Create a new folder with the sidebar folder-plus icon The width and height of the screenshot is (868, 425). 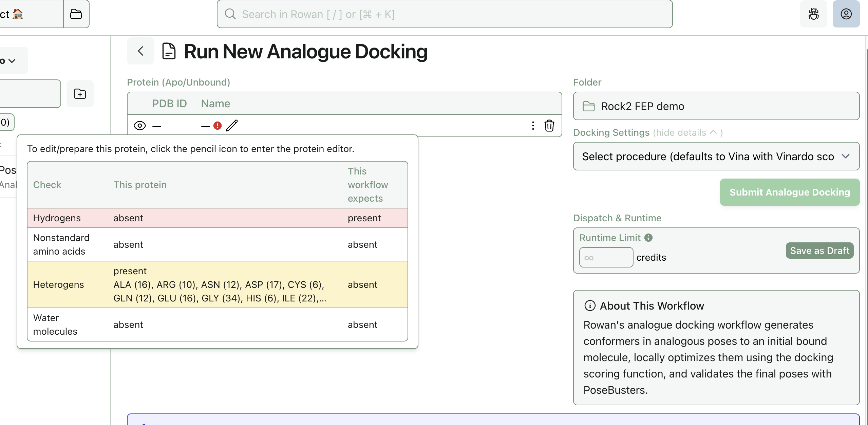coord(80,94)
